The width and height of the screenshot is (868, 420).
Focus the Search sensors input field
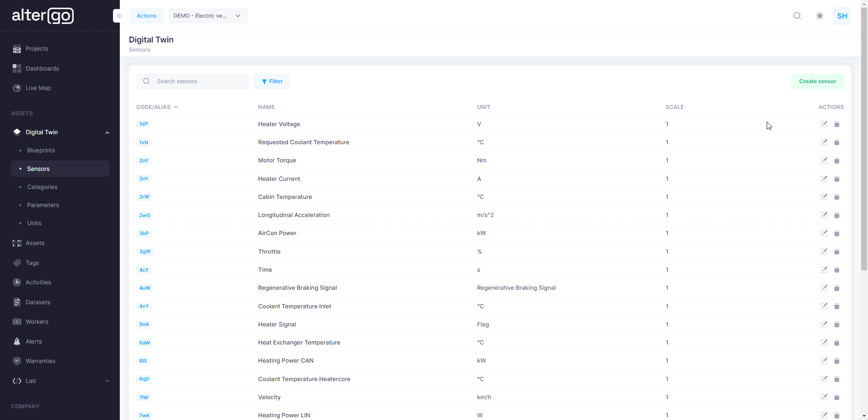(199, 81)
